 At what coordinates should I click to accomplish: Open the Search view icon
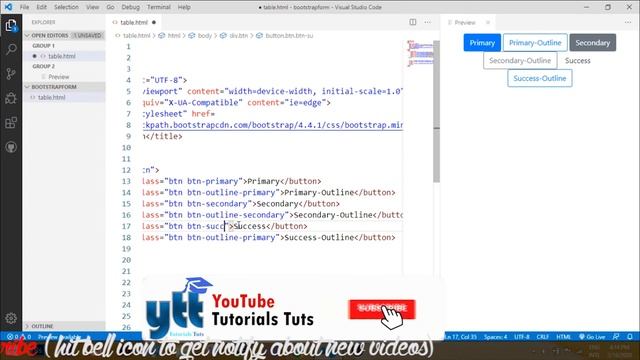(11, 49)
